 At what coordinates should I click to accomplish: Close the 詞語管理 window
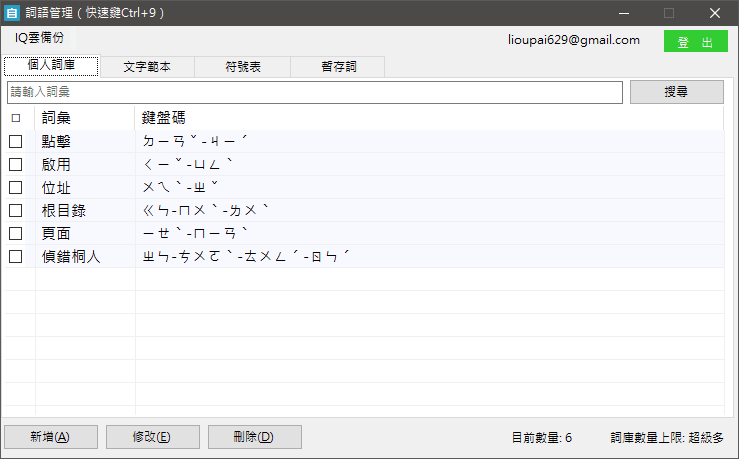(x=714, y=13)
